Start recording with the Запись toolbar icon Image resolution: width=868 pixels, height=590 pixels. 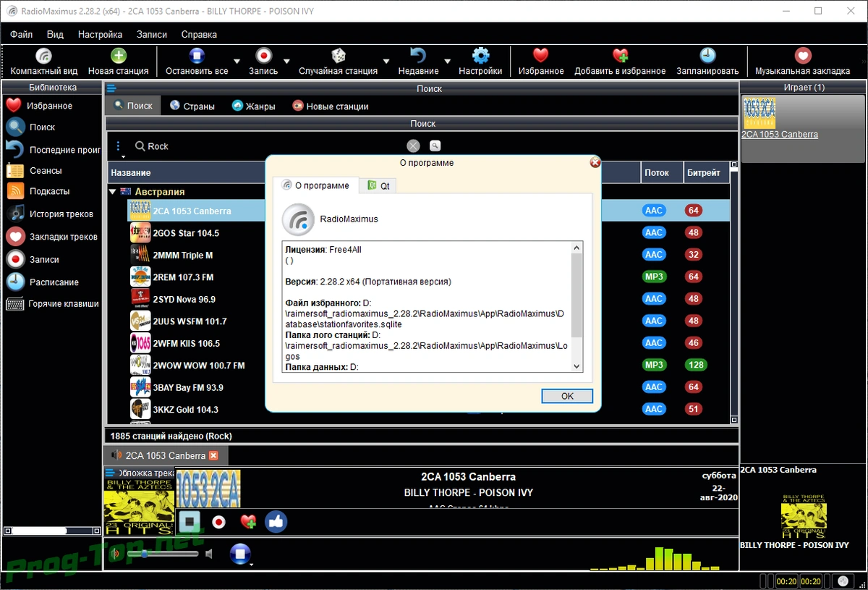coord(263,56)
